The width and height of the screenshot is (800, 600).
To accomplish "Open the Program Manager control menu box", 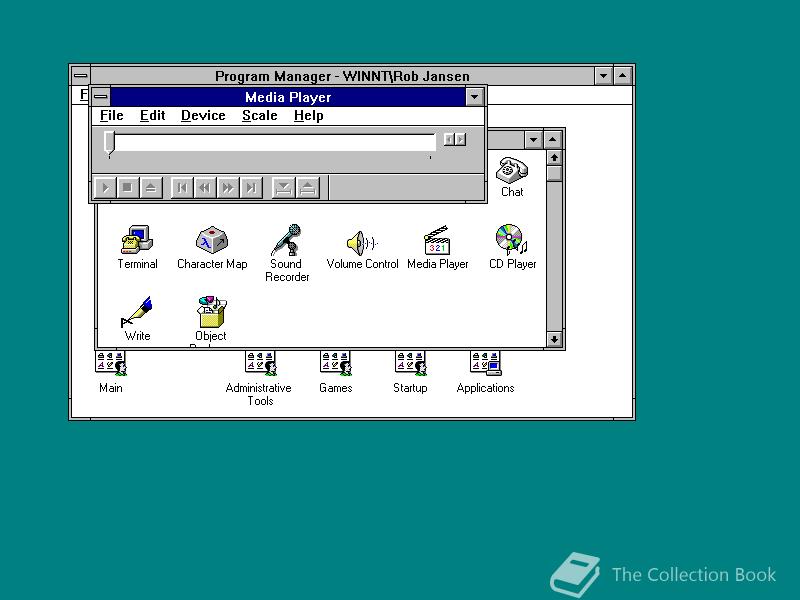I will click(x=80, y=76).
